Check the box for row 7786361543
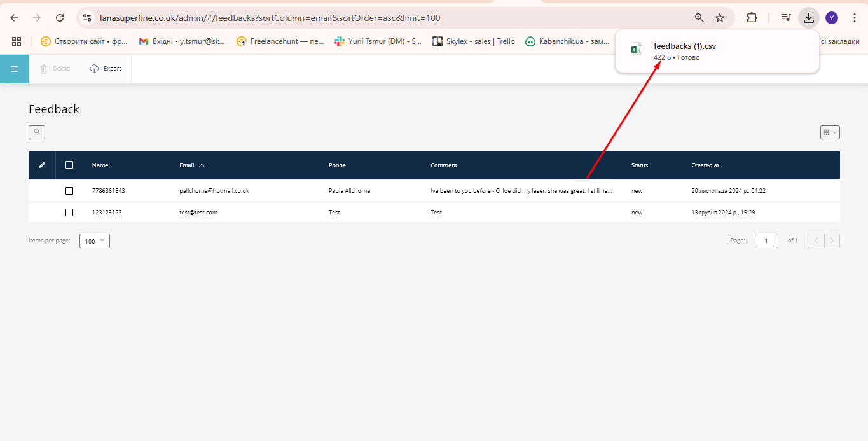Viewport: 868px width, 441px height. coord(69,191)
